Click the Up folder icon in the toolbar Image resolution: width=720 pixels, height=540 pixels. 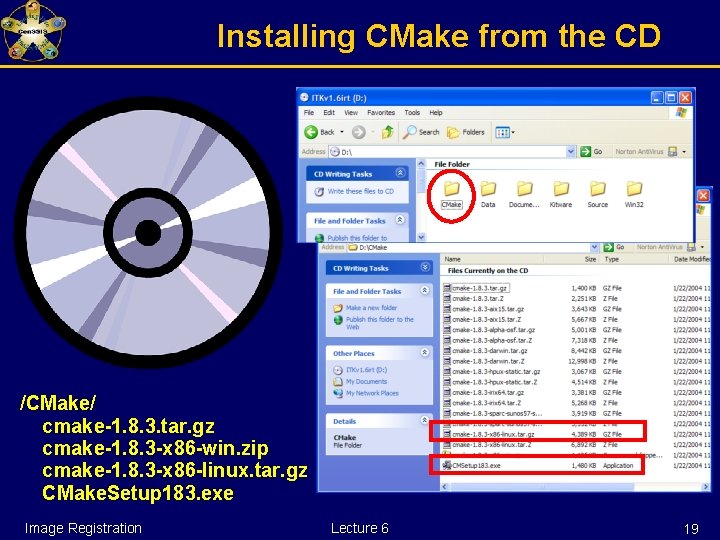pyautogui.click(x=388, y=132)
